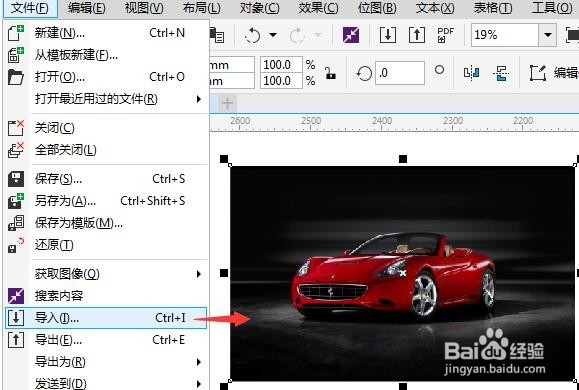The width and height of the screenshot is (579, 390).
Task: Choose 保存(S)... menu entry
Action: [106, 179]
